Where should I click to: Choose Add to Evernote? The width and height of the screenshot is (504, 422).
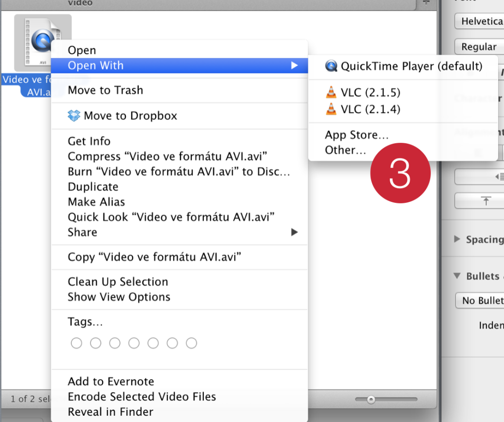179,382
